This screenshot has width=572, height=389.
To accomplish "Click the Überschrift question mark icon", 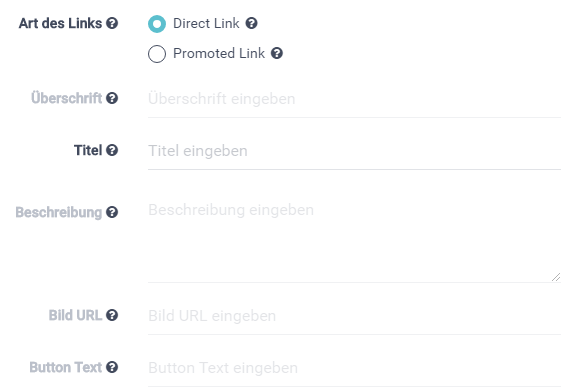I will 112,98.
